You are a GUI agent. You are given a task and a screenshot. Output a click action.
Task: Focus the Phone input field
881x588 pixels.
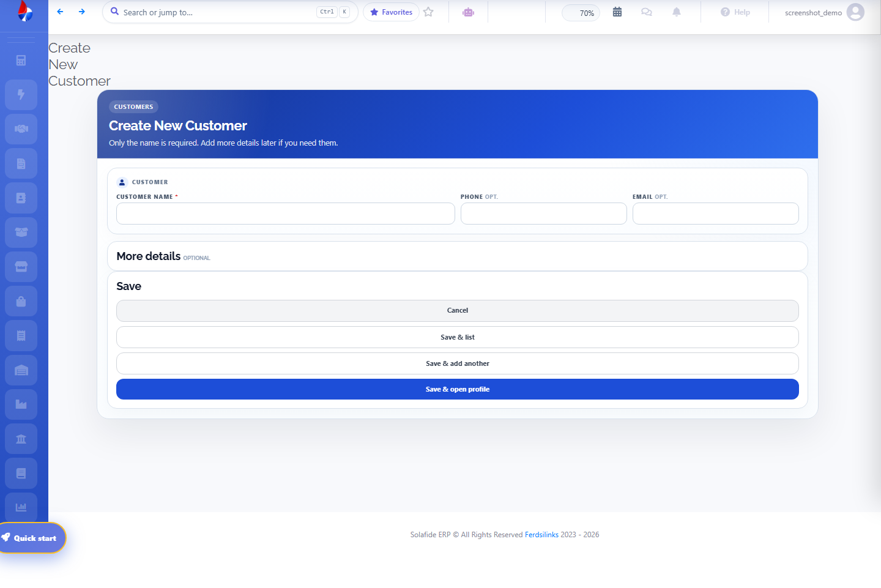(x=544, y=214)
